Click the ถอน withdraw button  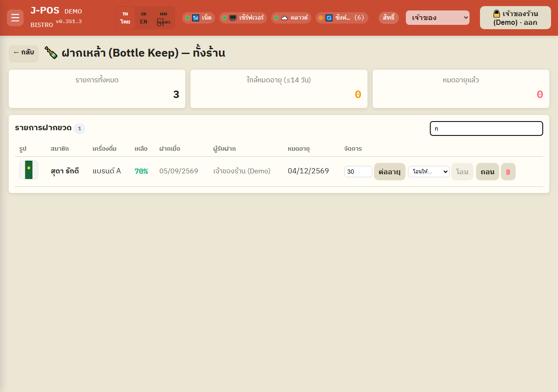[487, 172]
